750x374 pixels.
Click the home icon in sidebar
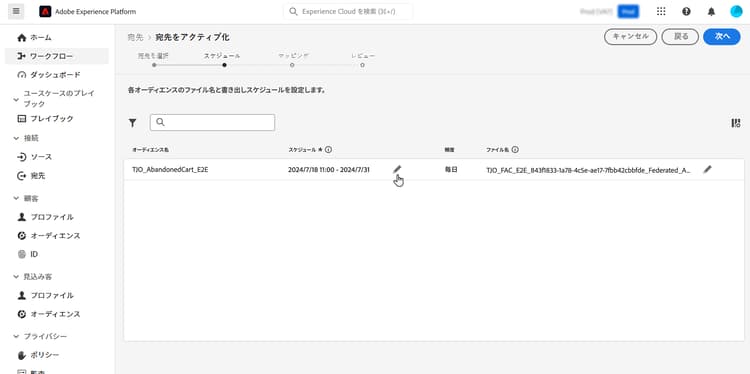tap(22, 37)
